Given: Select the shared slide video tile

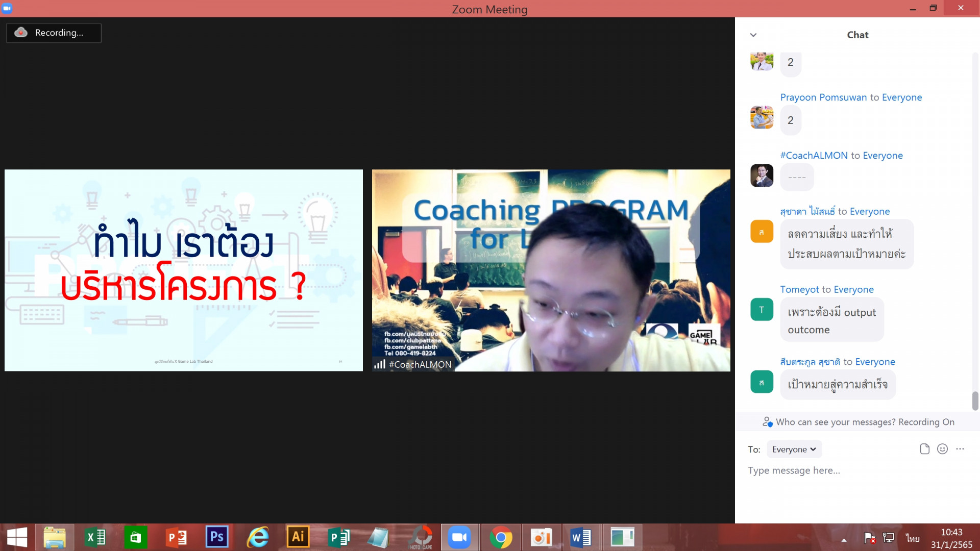Looking at the screenshot, I should (x=184, y=270).
